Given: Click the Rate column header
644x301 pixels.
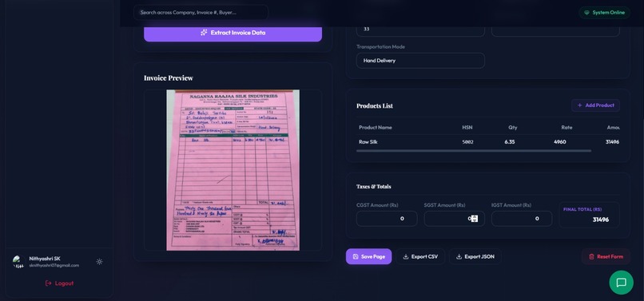Looking at the screenshot, I should [566, 127].
